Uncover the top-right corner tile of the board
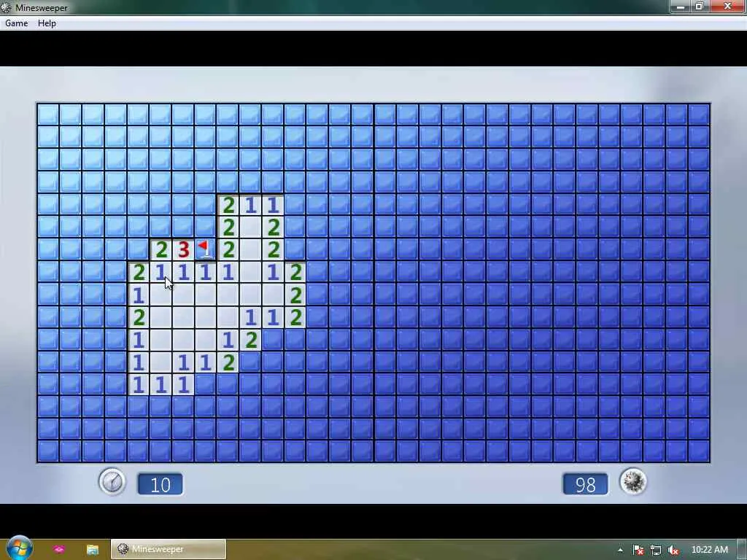Image resolution: width=747 pixels, height=560 pixels. [x=699, y=114]
